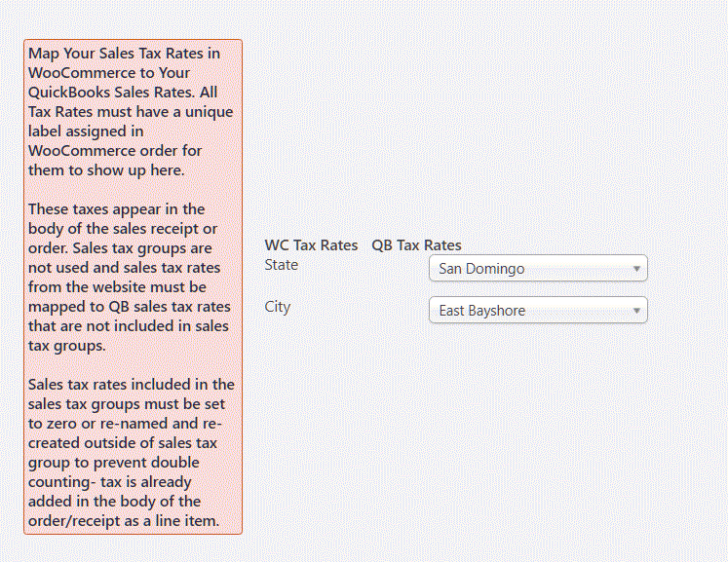728x562 pixels.
Task: Click the 'City' tax rate label
Action: (x=278, y=307)
